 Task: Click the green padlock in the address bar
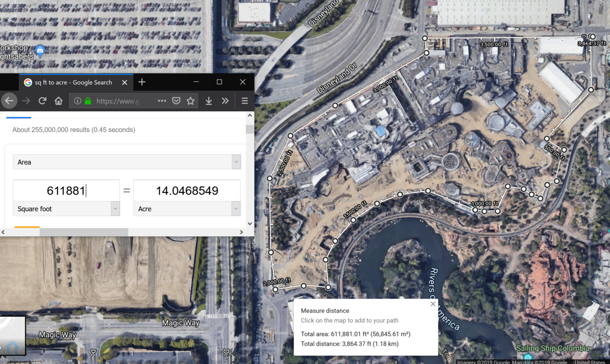pyautogui.click(x=88, y=101)
